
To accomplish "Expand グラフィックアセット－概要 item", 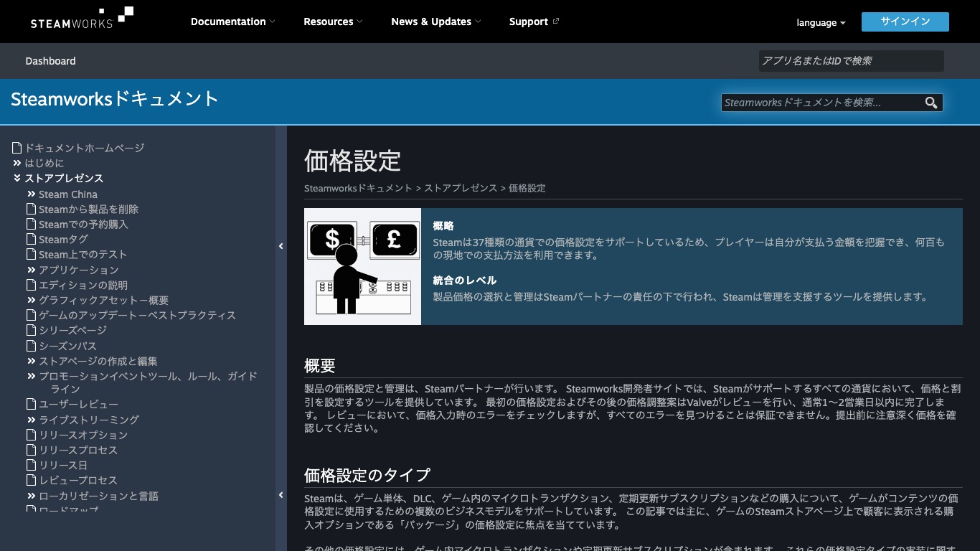I will [32, 300].
